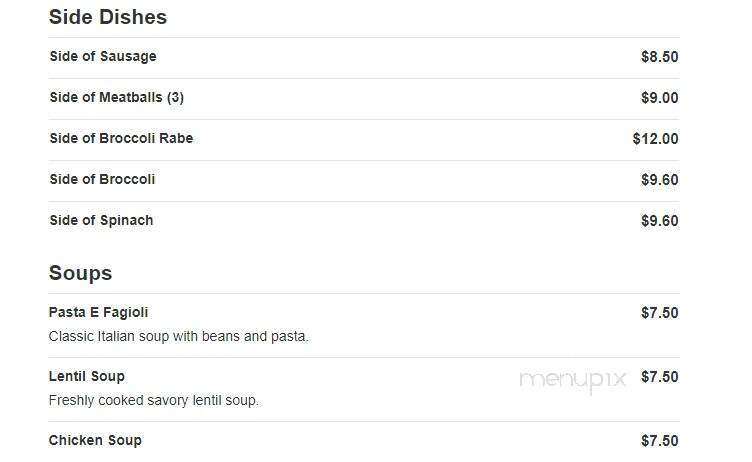Click the $8.50 sausage price
Viewport: 752px width, 462px height.
(659, 57)
